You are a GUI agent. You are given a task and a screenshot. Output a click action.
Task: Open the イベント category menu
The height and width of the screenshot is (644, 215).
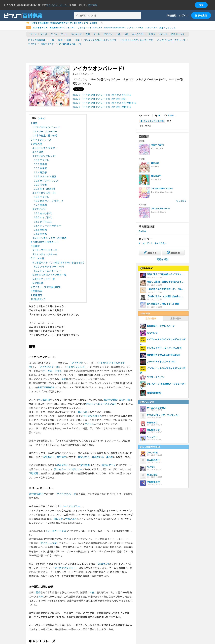pyautogui.click(x=163, y=34)
